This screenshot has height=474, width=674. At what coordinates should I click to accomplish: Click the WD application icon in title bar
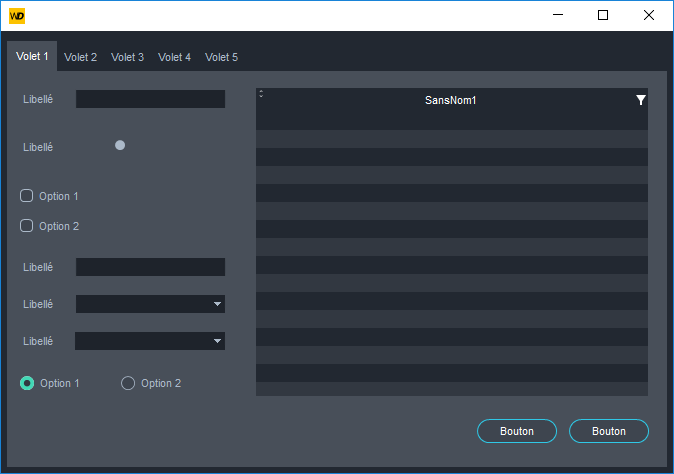tap(17, 15)
